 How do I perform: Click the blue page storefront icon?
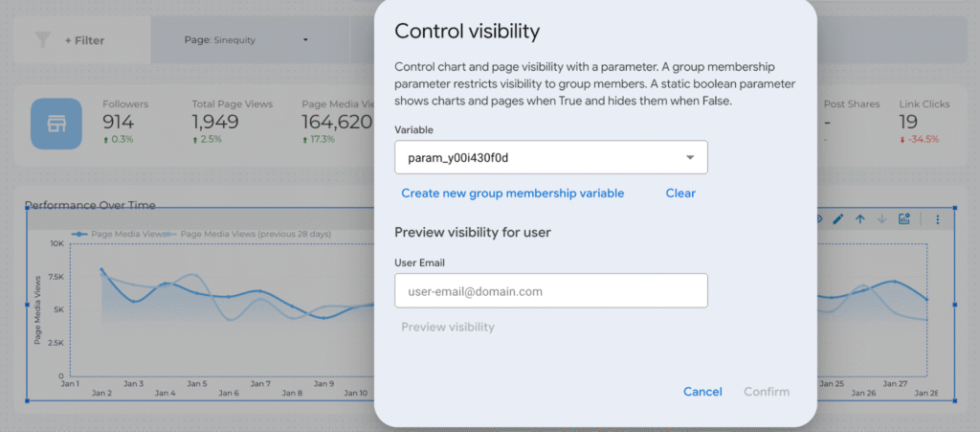[56, 123]
